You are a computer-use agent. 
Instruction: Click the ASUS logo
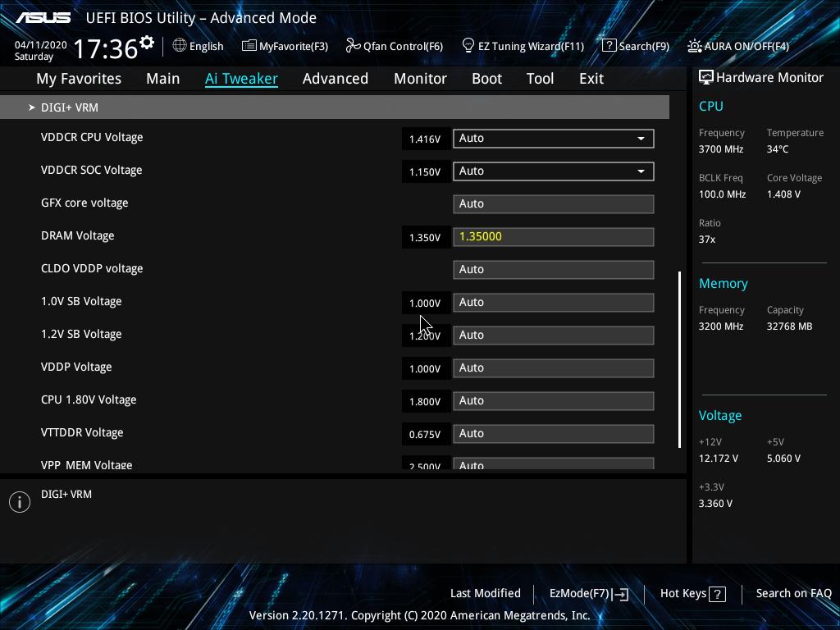coord(43,18)
